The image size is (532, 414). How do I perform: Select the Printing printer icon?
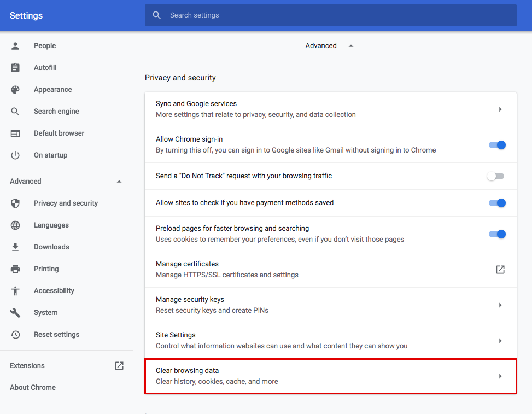coord(15,269)
